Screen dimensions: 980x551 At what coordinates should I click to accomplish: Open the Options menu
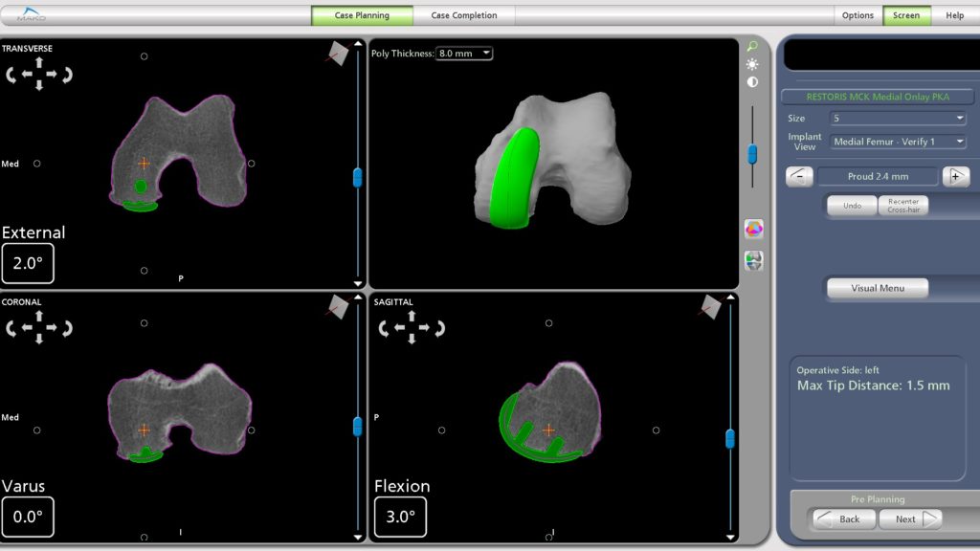click(x=857, y=15)
